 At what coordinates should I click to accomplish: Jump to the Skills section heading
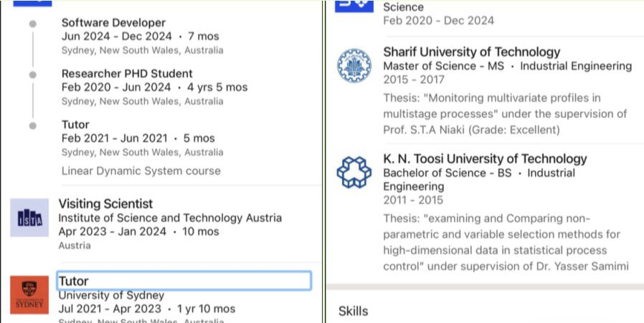click(354, 311)
